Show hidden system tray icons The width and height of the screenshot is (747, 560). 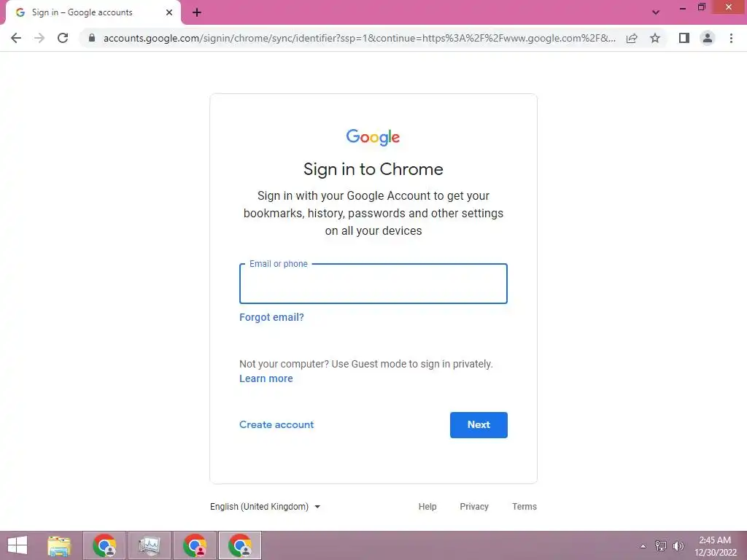tap(643, 546)
